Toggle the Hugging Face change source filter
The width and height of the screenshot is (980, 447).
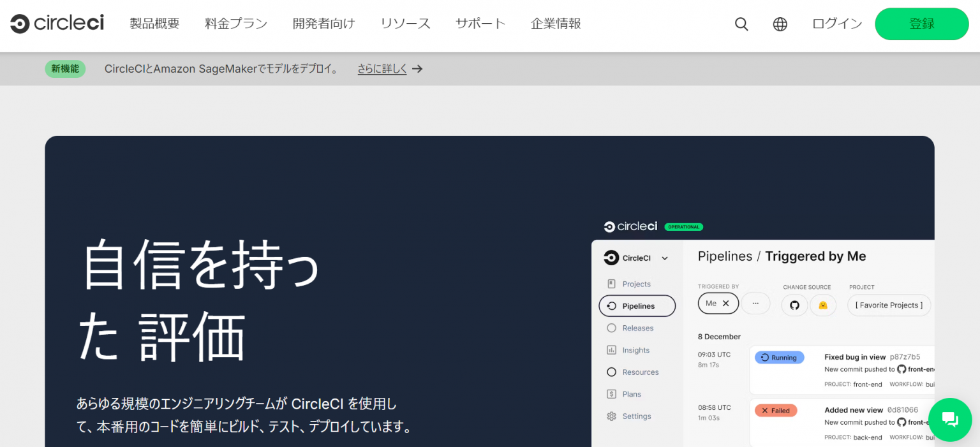pos(823,305)
